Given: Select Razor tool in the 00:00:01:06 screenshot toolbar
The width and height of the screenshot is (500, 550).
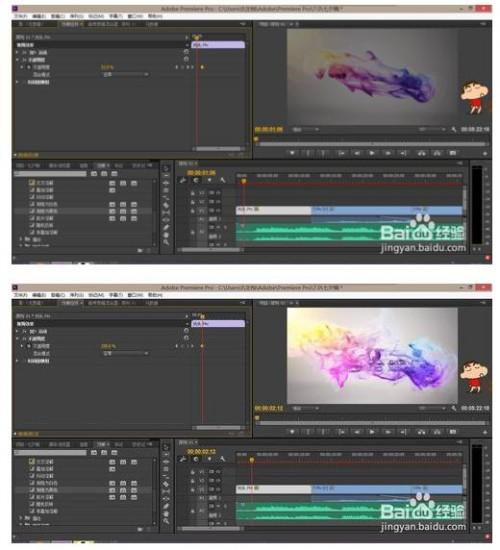Looking at the screenshot, I should click(x=166, y=206).
